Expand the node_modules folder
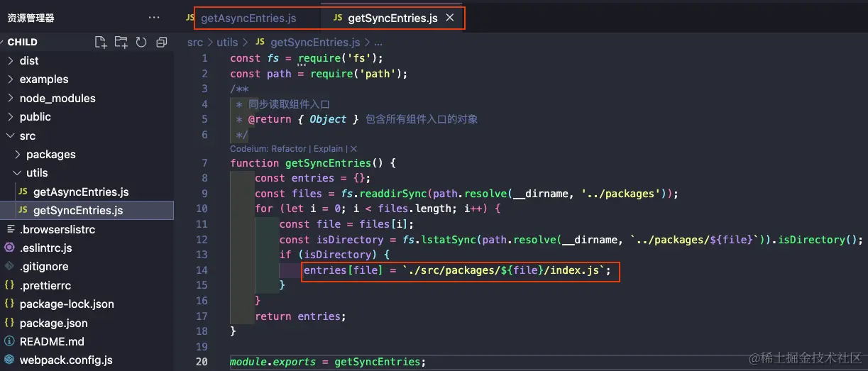 point(57,99)
